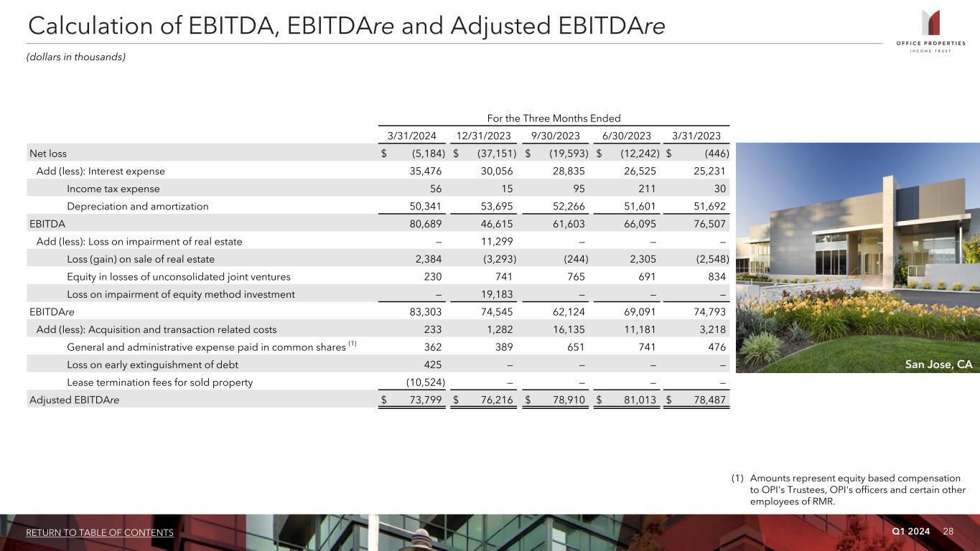Screen dimensions: 980x551
Task: Click the 'San Jose, CA' photo caption
Action: coord(938,364)
